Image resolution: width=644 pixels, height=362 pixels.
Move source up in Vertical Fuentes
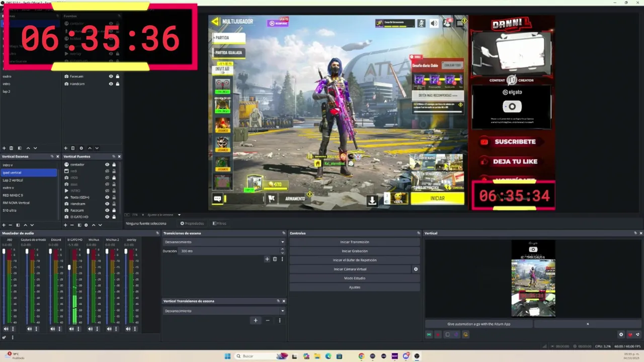coord(93,225)
